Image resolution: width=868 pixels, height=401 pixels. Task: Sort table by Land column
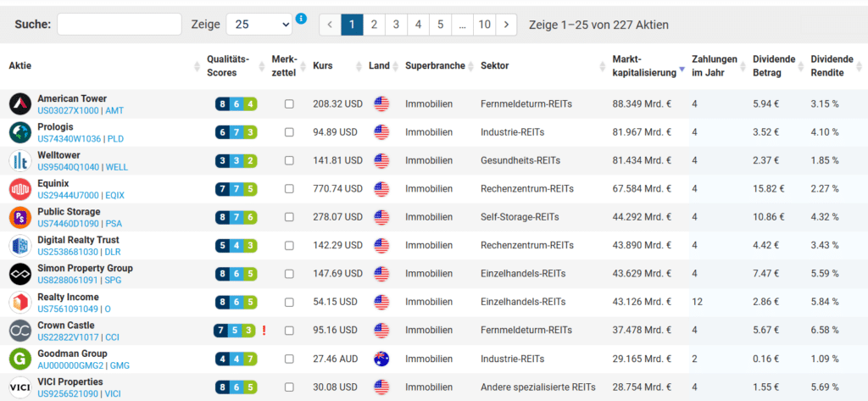379,66
